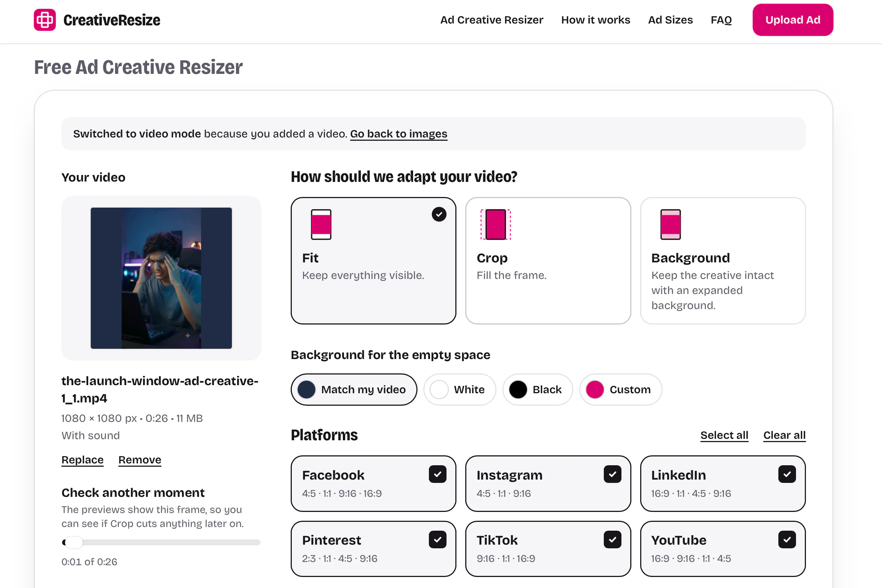Choose Match my video background option

(x=354, y=390)
